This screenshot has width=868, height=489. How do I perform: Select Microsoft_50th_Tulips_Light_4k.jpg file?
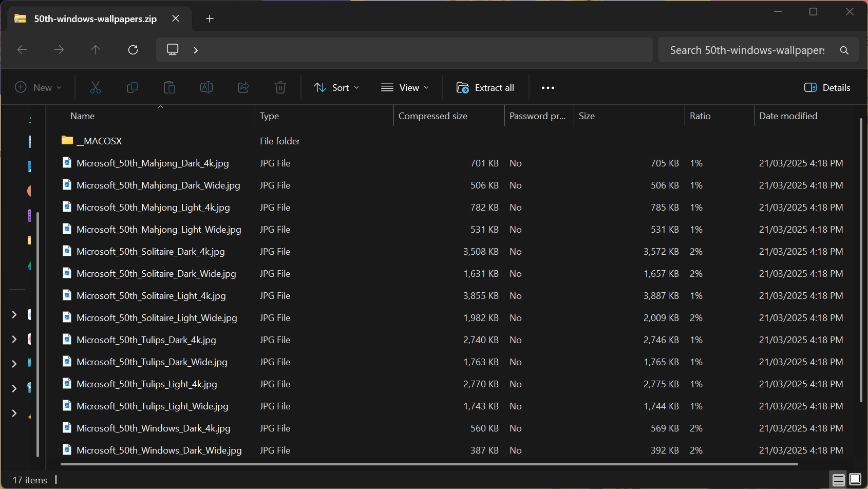click(147, 384)
